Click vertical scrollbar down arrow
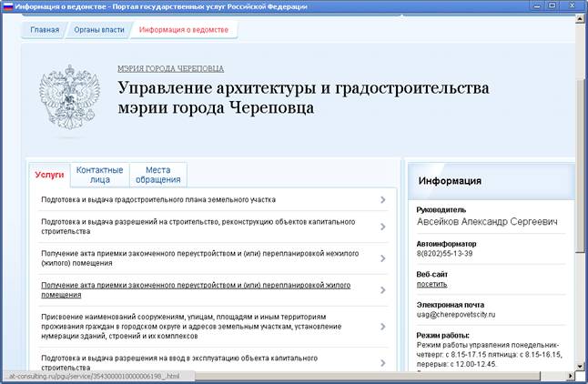Screen dimensions: 588x384 click(x=580, y=367)
